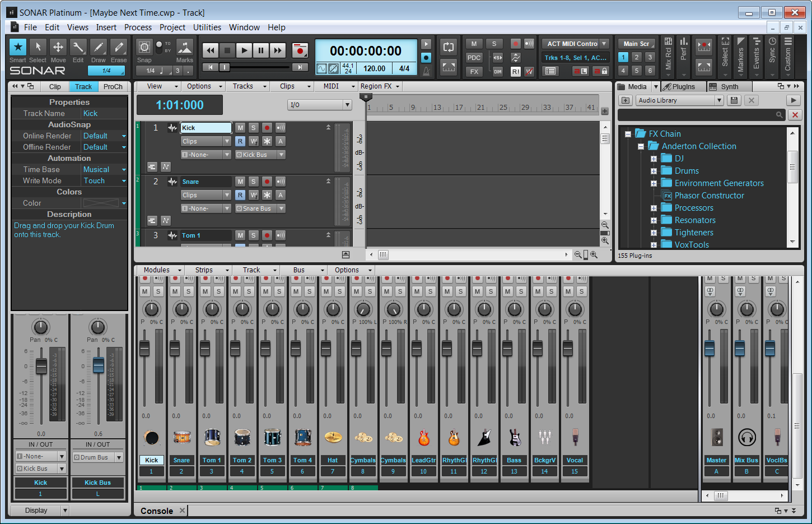This screenshot has width=812, height=524.
Task: Click the Kick drum icon in console
Action: point(151,437)
